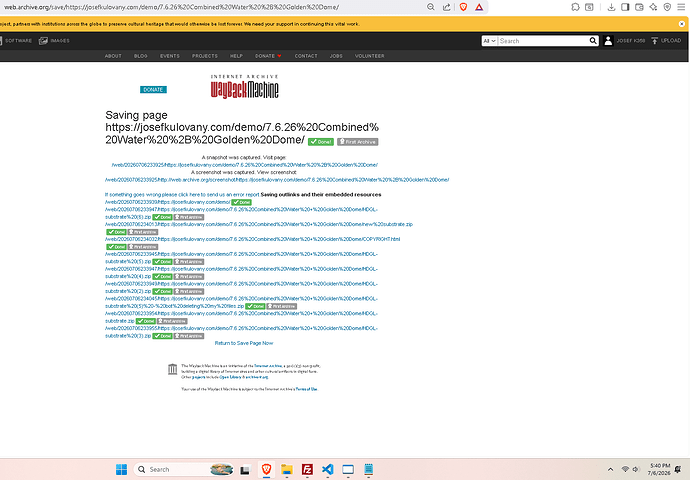Open the Upload icon in archive header

click(654, 40)
